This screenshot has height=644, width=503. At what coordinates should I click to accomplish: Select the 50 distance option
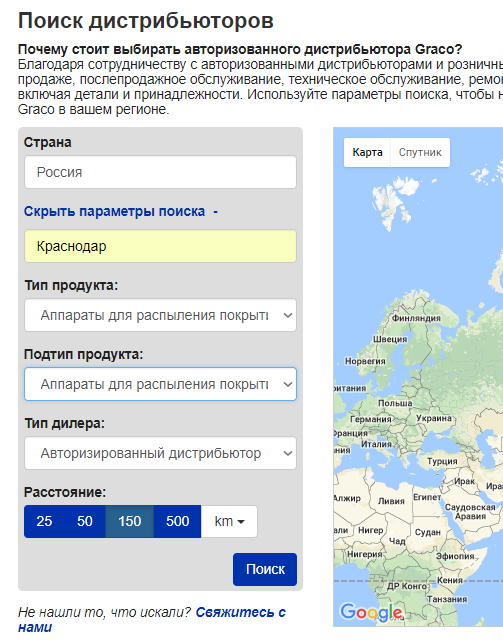coord(85,521)
